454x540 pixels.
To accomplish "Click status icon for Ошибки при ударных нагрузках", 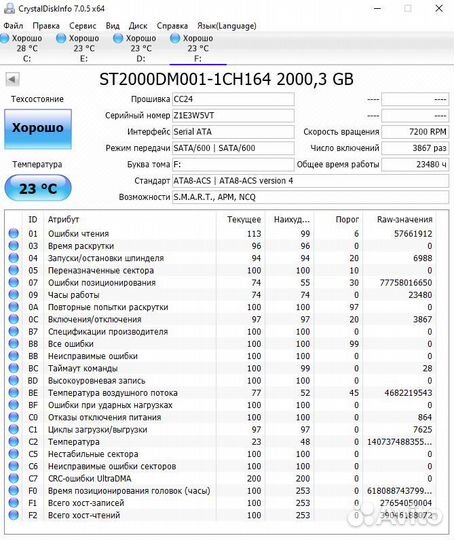I will (14, 405).
